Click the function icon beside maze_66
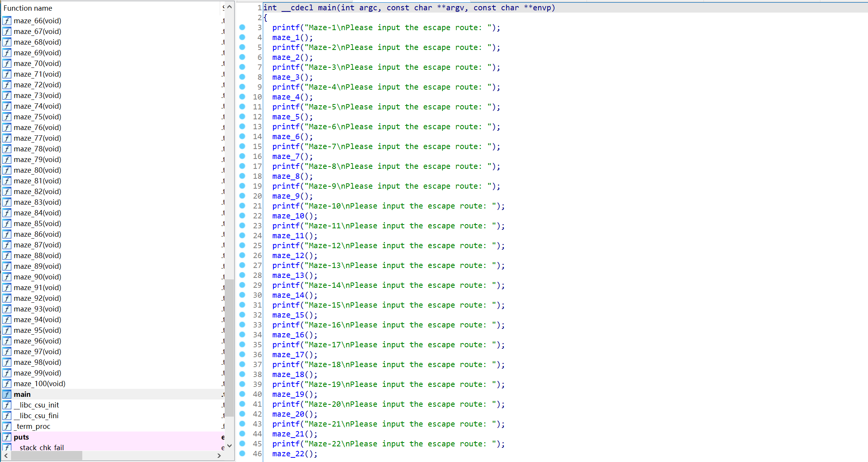Viewport: 868px width, 462px height. coord(7,21)
